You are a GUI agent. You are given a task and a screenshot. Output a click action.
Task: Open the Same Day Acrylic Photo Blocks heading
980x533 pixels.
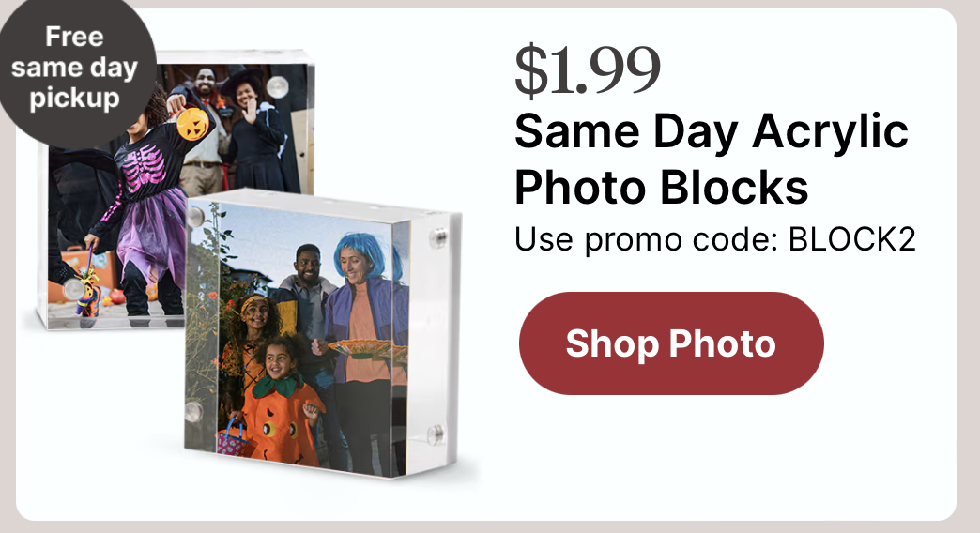click(712, 159)
